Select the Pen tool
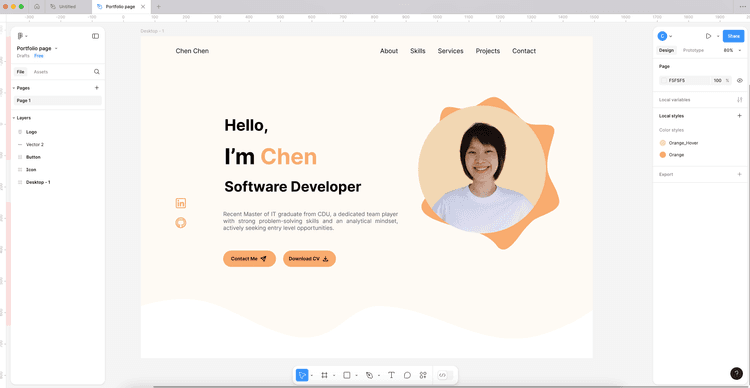 369,376
